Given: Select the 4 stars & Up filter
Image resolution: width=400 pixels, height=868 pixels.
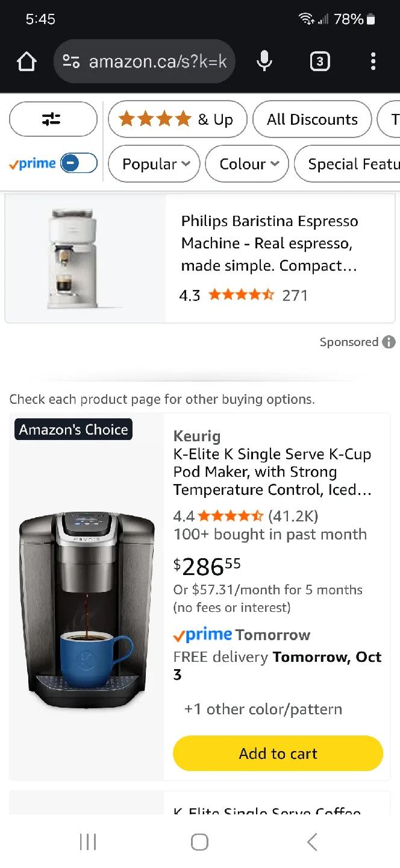Looking at the screenshot, I should (177, 119).
